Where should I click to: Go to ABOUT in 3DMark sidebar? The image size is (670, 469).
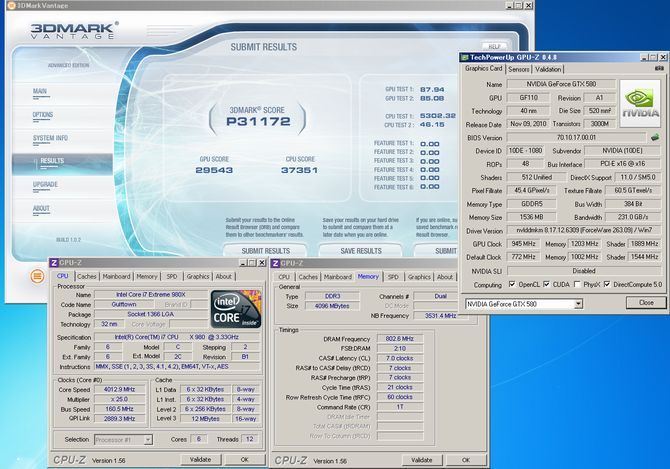click(41, 208)
